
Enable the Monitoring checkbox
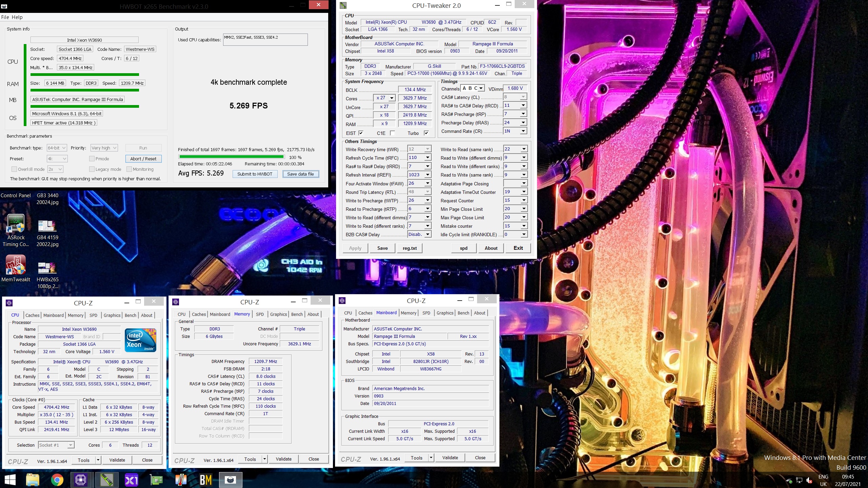(x=129, y=169)
